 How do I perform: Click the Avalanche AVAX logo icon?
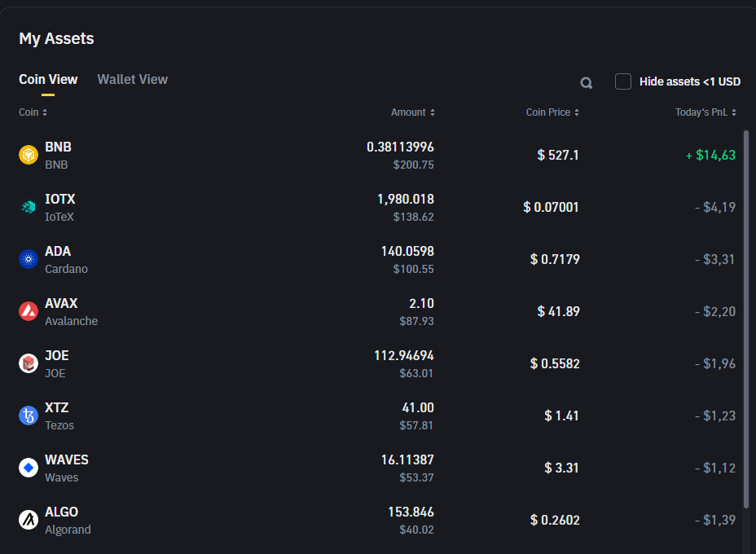(x=29, y=311)
